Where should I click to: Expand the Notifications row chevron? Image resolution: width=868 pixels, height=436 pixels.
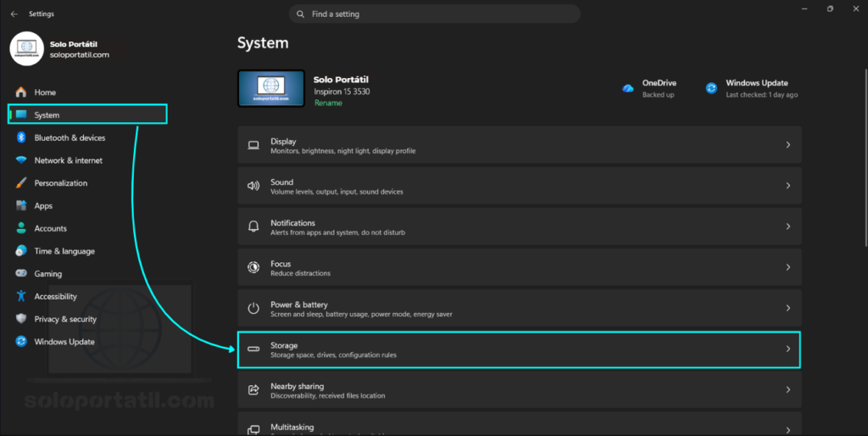click(788, 226)
